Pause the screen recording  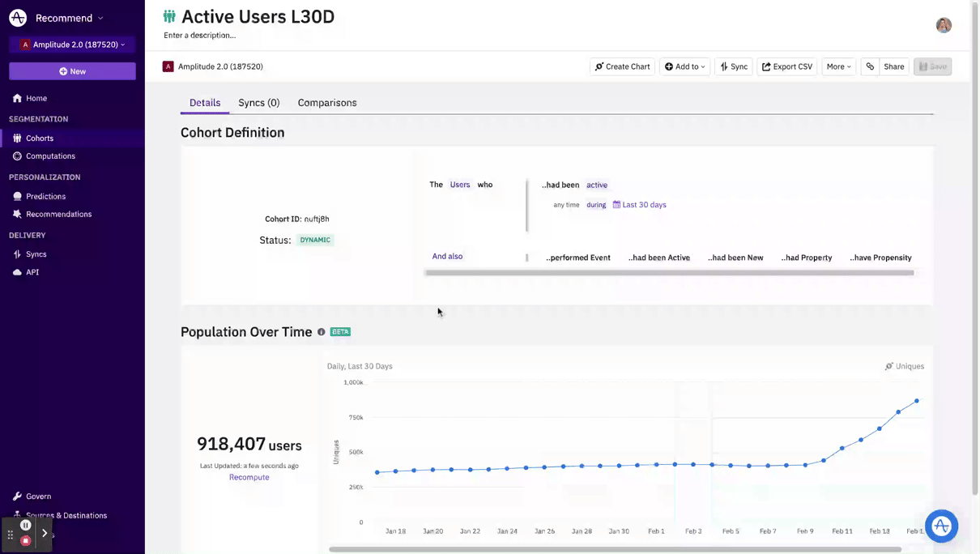26,525
